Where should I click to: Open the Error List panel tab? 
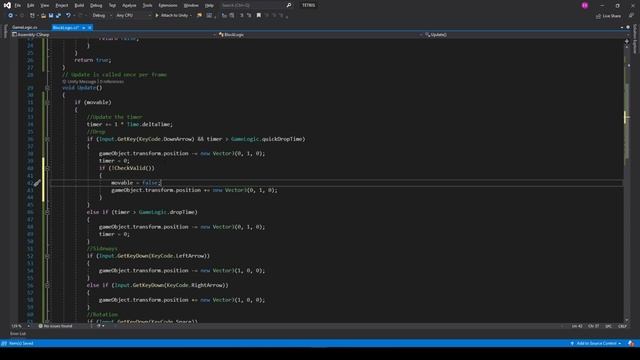pos(18,334)
